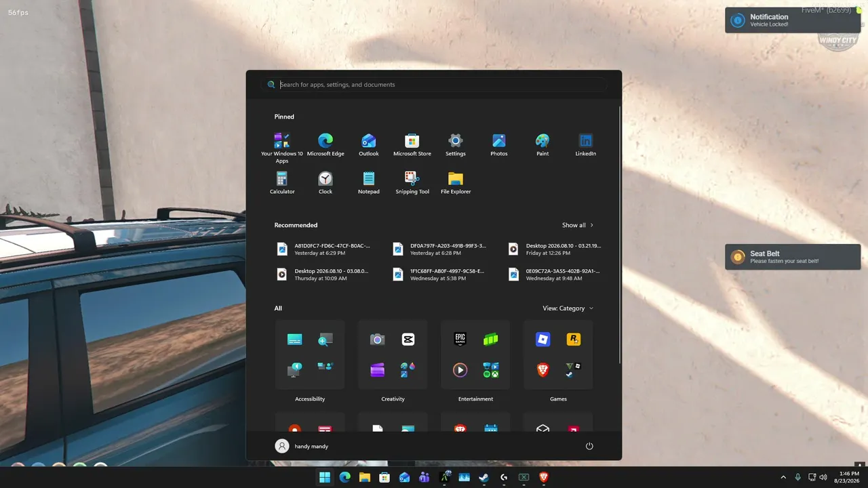
Task: Open Magnifier in Accessibility folder
Action: pyautogui.click(x=325, y=339)
